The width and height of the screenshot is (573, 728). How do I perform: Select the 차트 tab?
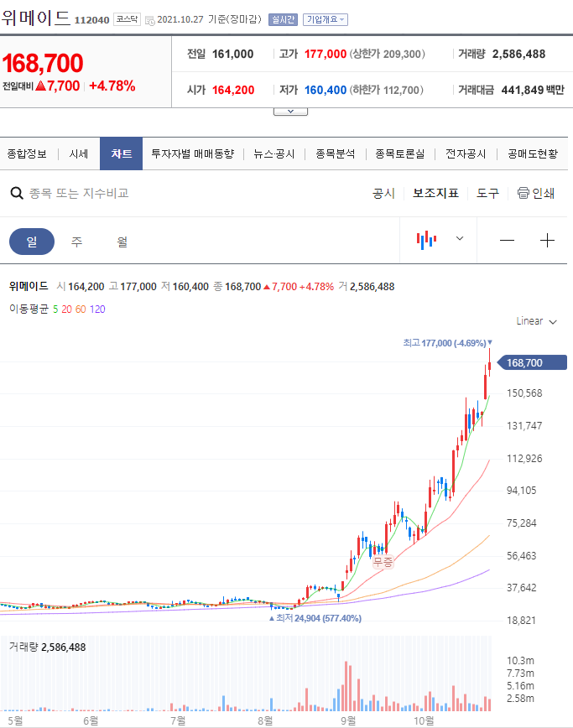point(121,153)
